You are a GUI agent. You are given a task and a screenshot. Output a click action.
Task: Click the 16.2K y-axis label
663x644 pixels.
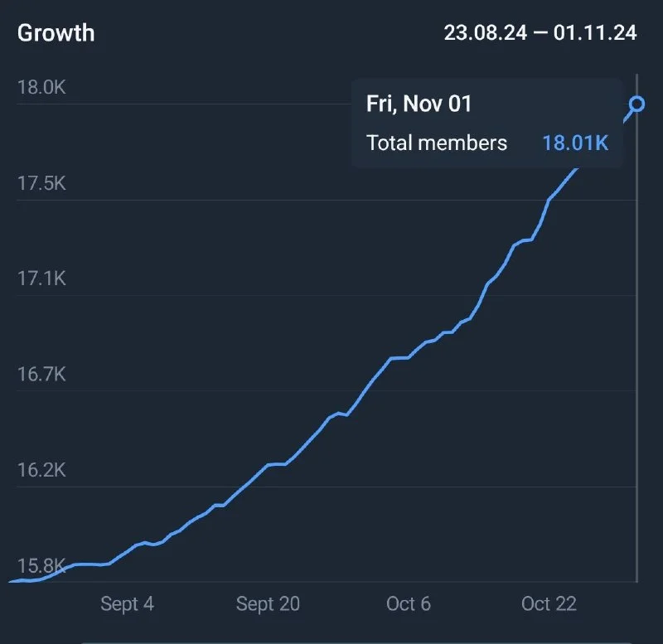(x=41, y=470)
